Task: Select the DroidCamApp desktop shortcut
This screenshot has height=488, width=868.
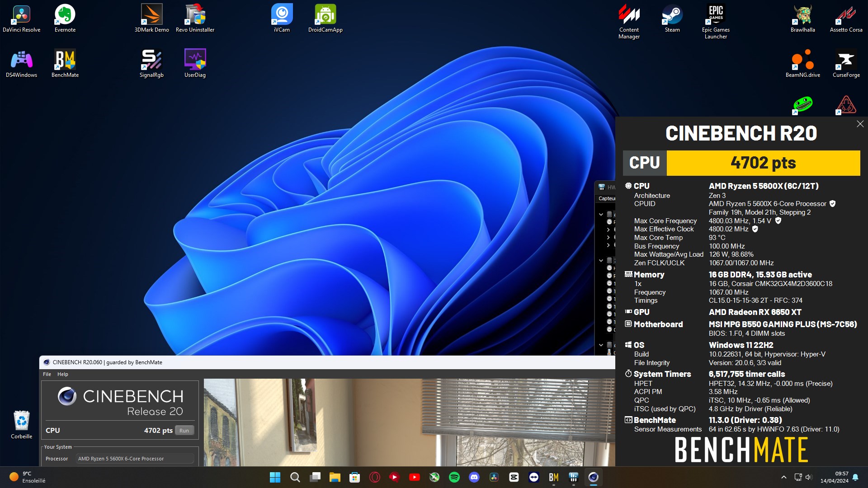Action: click(x=325, y=19)
